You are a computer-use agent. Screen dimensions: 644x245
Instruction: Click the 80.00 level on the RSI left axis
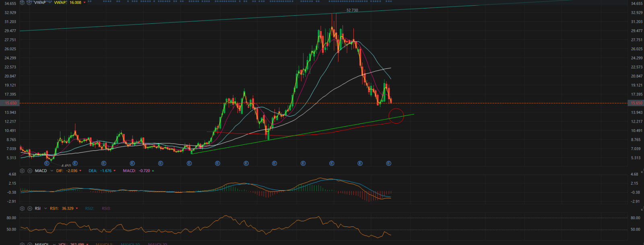pos(11,218)
